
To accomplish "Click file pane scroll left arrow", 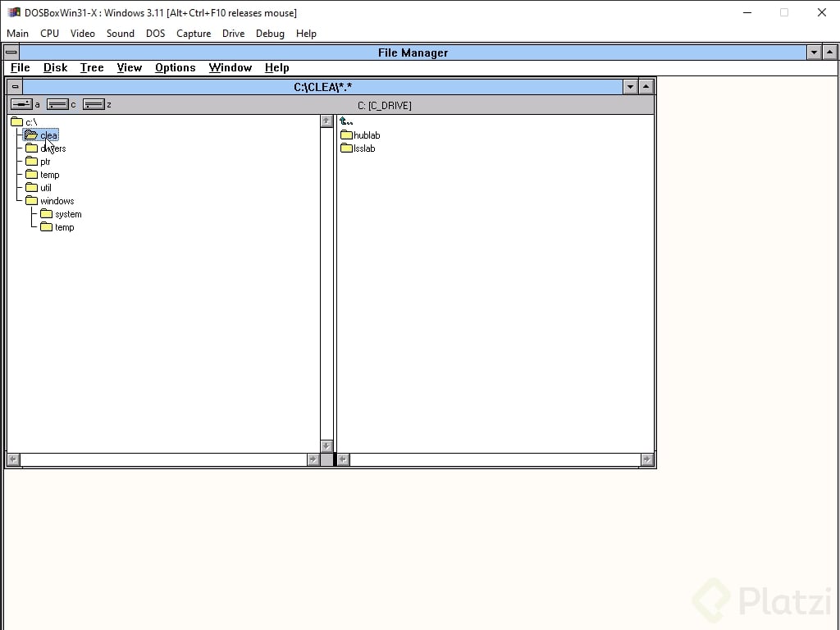I will pyautogui.click(x=344, y=459).
